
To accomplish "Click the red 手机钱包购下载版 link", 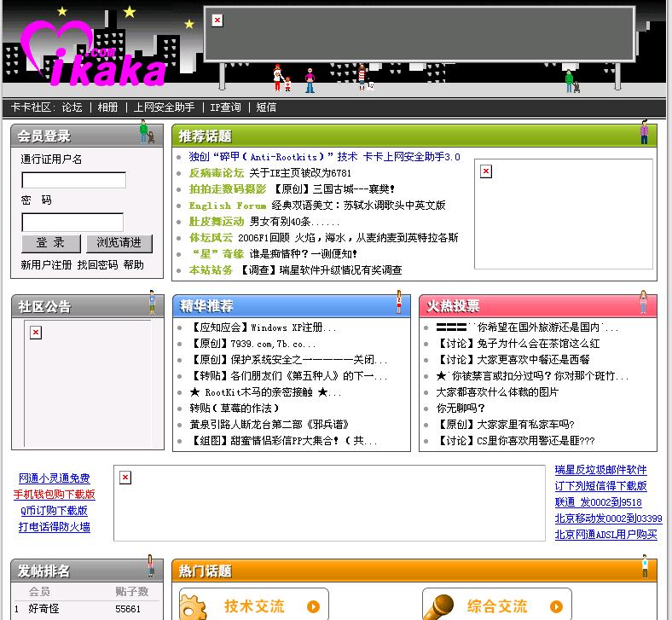I will tap(54, 495).
